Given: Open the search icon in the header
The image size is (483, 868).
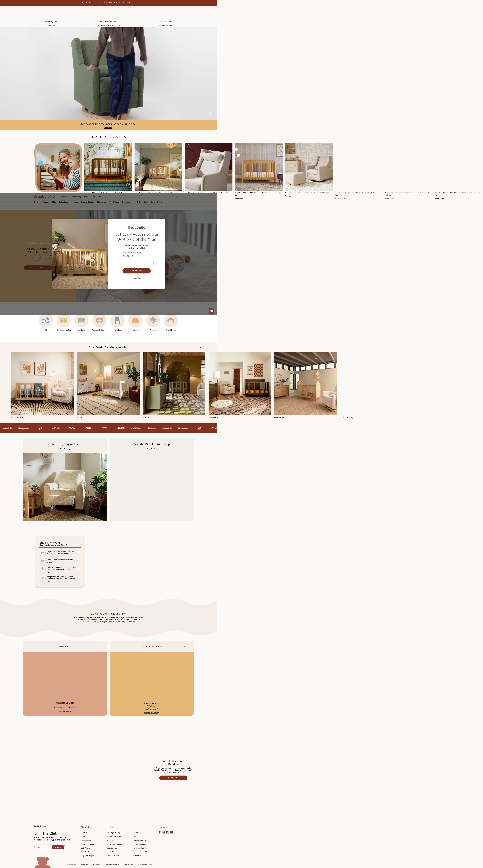Looking at the screenshot, I should [x=173, y=197].
